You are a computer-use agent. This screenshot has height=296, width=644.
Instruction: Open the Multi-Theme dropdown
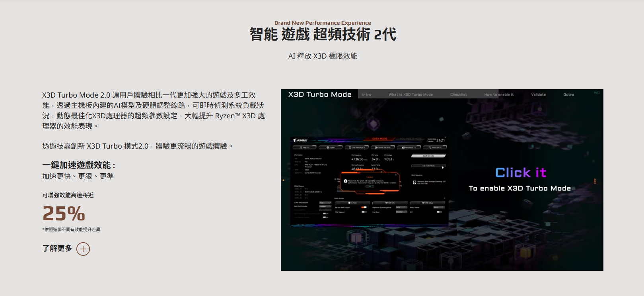[439, 208]
